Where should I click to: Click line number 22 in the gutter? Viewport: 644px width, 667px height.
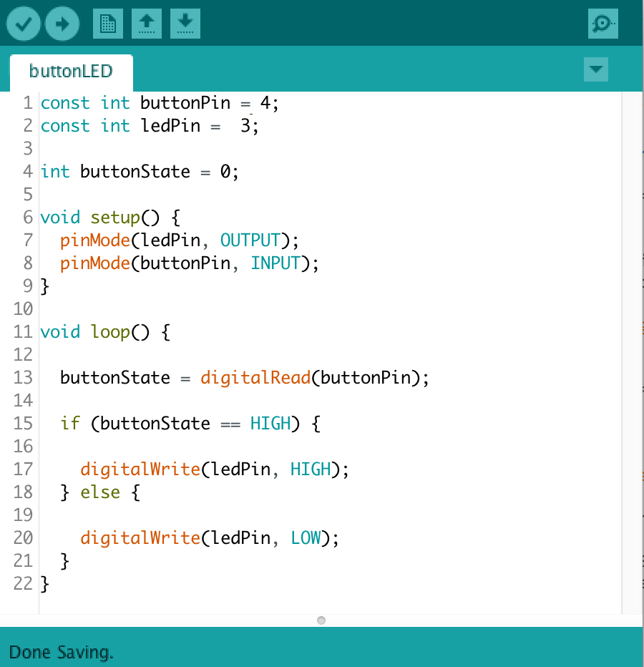click(x=22, y=583)
